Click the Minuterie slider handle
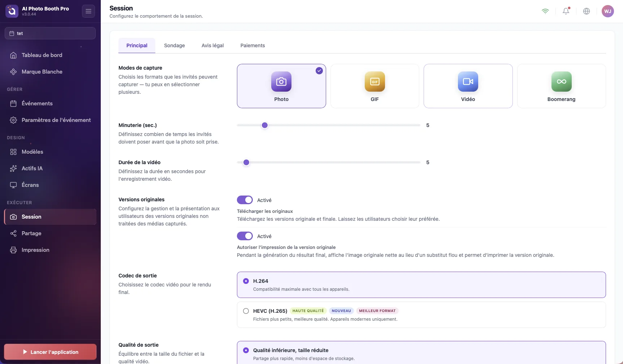This screenshot has width=623, height=364. 265,125
